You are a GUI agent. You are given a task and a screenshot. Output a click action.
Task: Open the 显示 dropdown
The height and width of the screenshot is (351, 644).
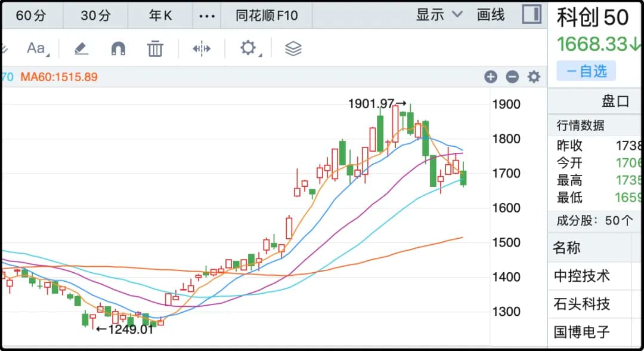coord(439,15)
